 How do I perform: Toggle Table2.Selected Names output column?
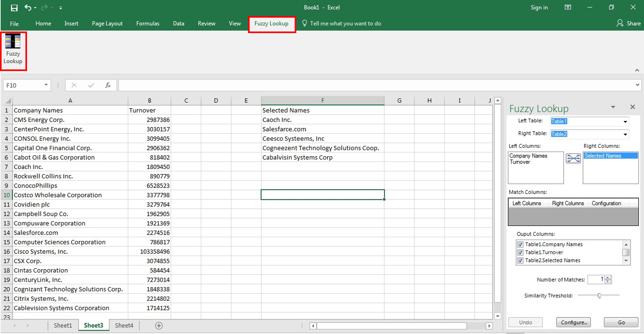pyautogui.click(x=520, y=261)
